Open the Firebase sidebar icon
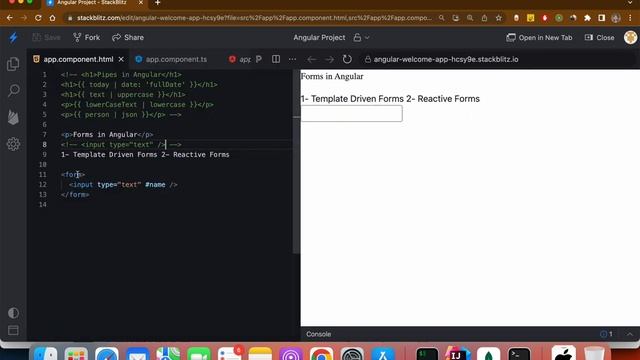Viewport: 640px width, 360px height. [13, 117]
